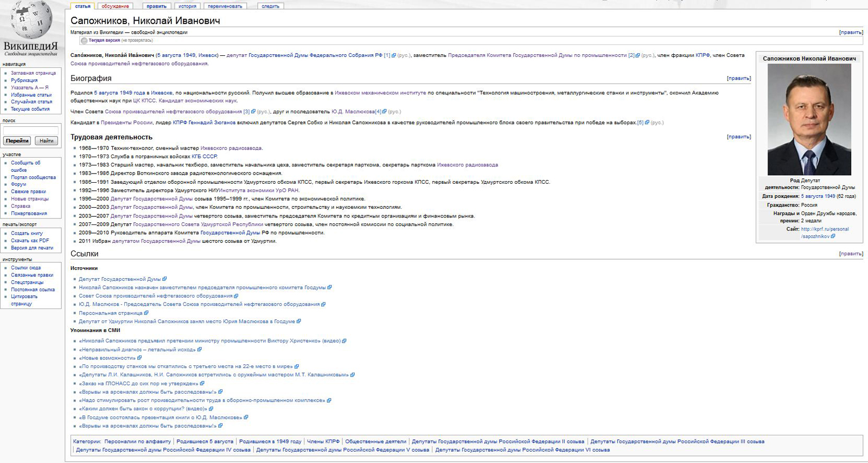Screen dimensions: 868x463
Task: Focus the sidebar search input field
Action: pos(31,131)
